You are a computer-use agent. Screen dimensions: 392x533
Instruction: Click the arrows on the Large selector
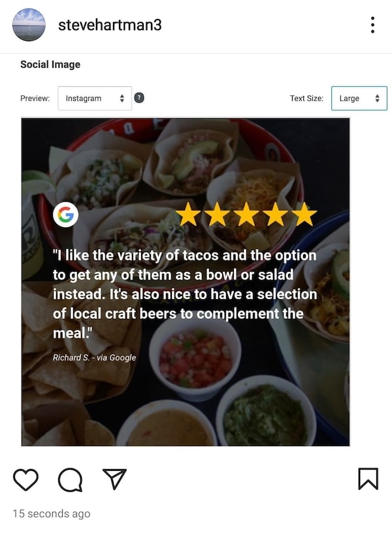tap(377, 98)
